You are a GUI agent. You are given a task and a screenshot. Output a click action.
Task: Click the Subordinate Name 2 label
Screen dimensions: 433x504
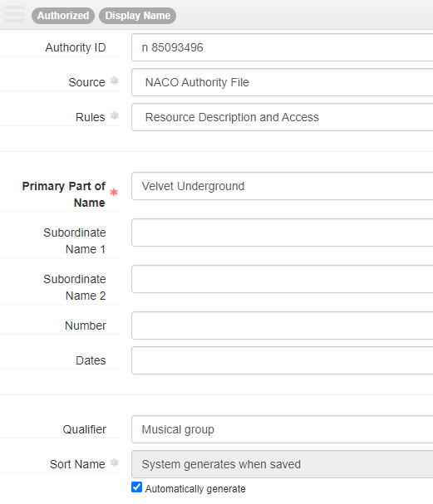75,287
